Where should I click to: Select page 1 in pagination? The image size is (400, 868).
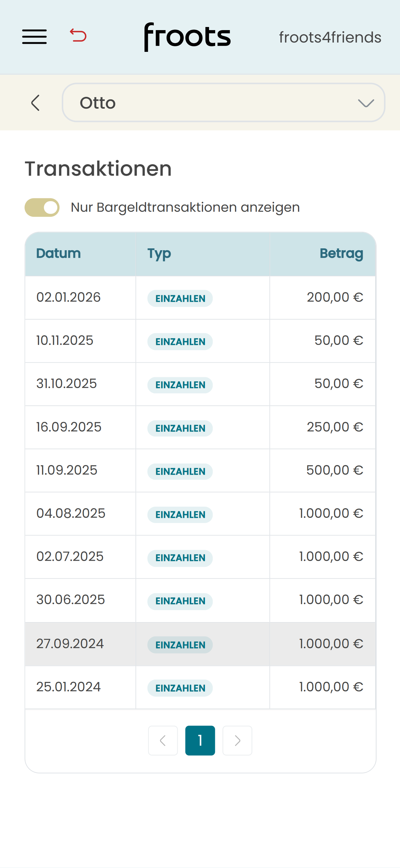(200, 741)
